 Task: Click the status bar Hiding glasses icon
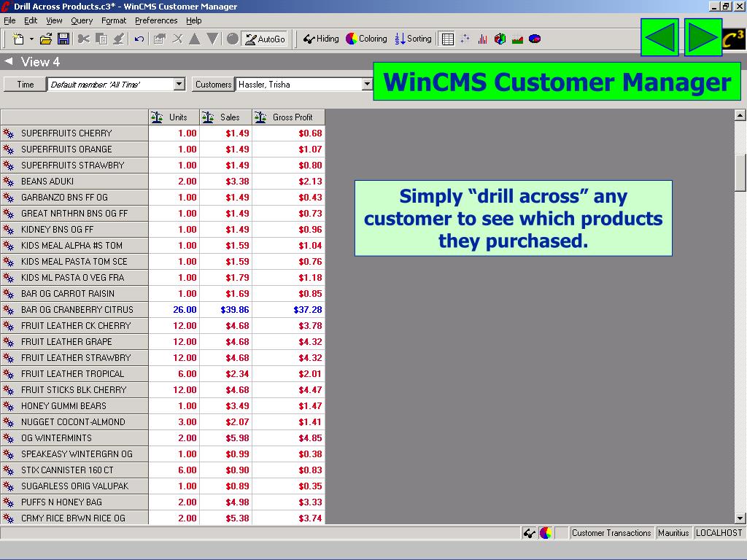point(530,533)
